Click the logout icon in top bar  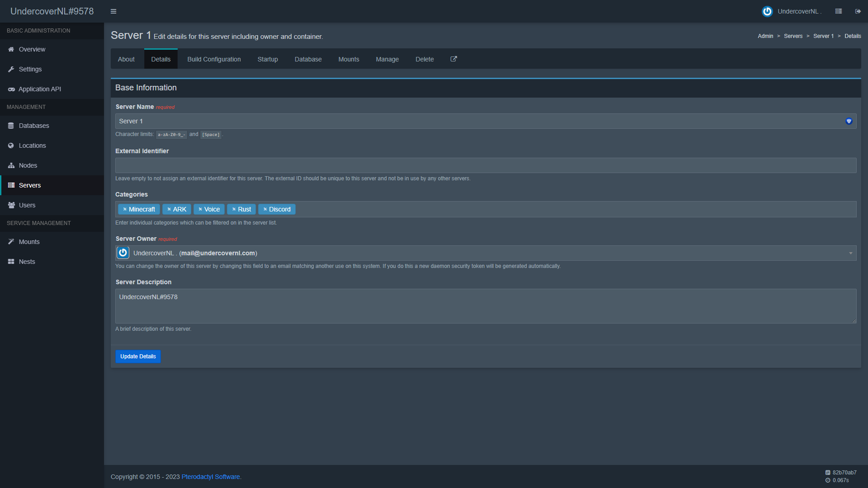pyautogui.click(x=858, y=11)
